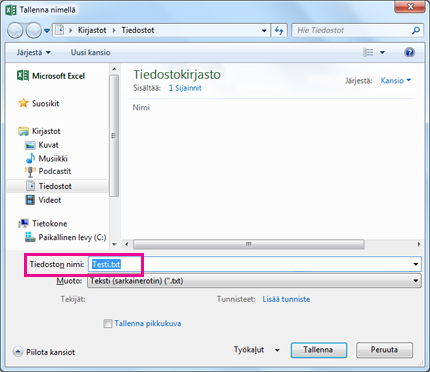The image size is (430, 372).
Task: Open the Järjestä toolbar menu
Action: [33, 52]
